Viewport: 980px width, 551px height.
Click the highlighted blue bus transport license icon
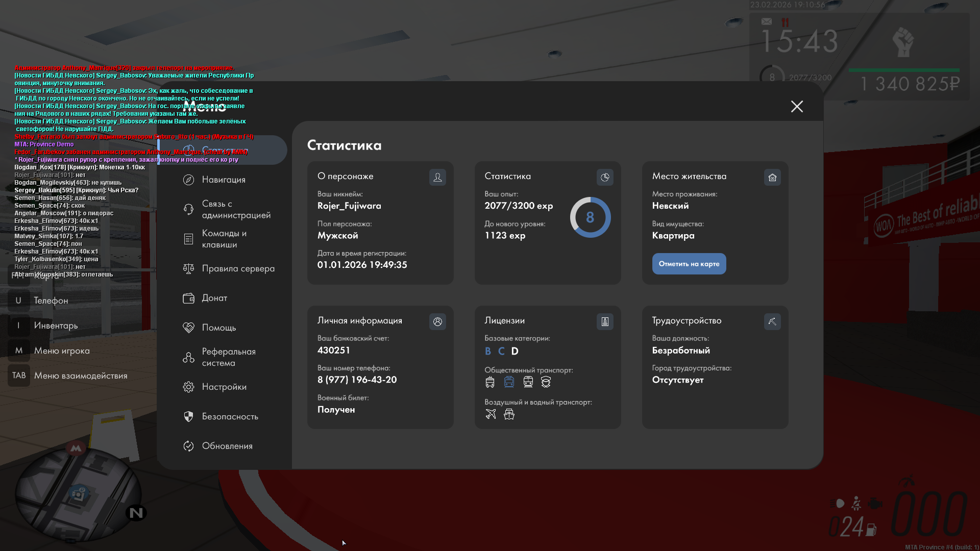(509, 382)
